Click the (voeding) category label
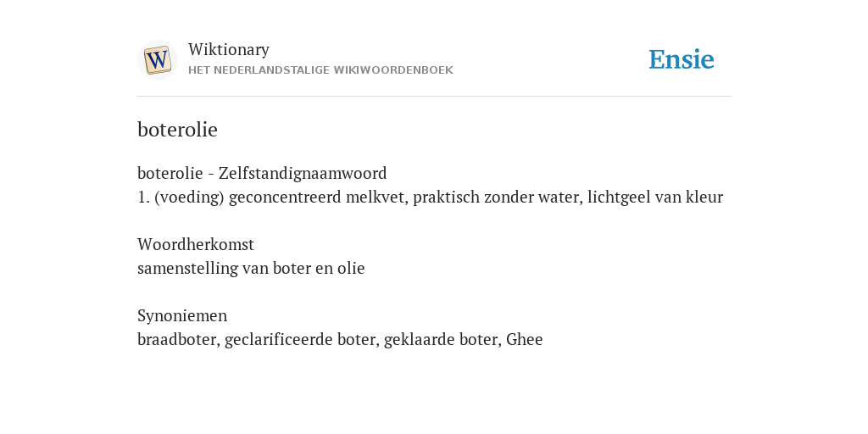Viewport: 868px width, 434px height. [189, 197]
